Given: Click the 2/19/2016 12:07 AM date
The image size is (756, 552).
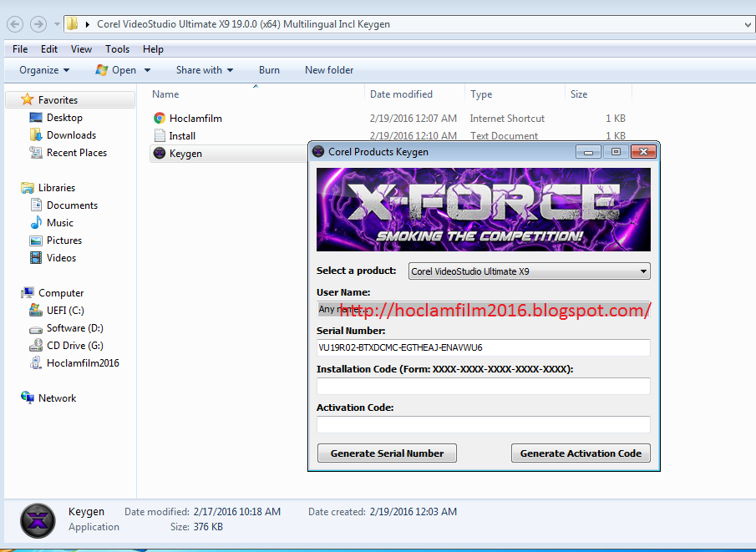Looking at the screenshot, I should click(x=414, y=119).
